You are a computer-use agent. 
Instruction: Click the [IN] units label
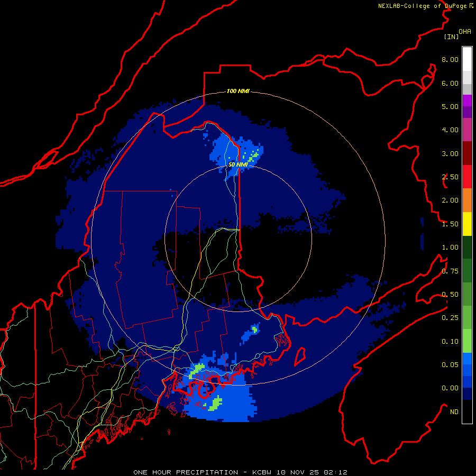pos(451,36)
